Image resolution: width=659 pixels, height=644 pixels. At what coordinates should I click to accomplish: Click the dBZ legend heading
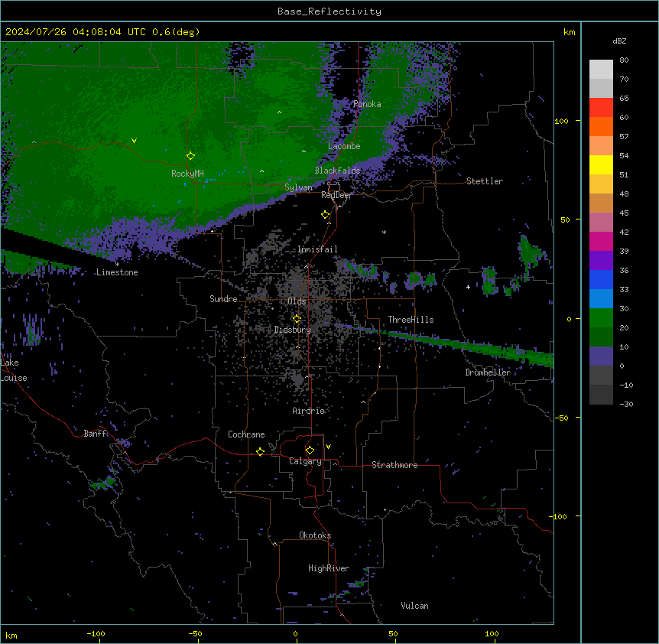pyautogui.click(x=619, y=41)
